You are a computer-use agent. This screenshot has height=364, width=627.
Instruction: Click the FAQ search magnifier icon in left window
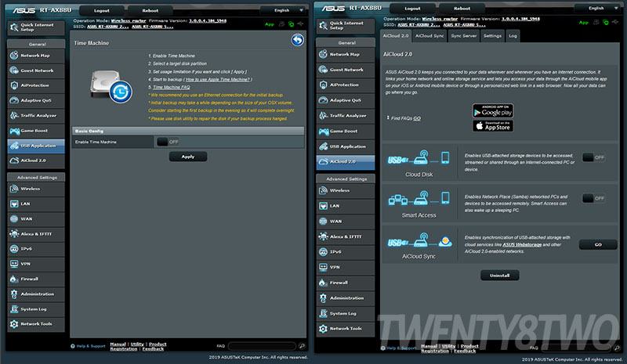click(x=303, y=346)
